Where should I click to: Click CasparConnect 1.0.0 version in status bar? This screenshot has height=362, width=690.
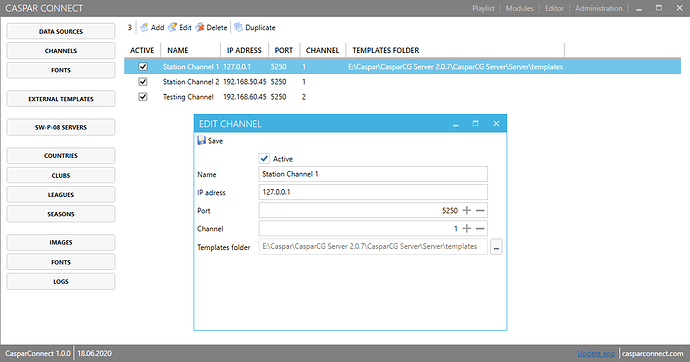coord(38,353)
